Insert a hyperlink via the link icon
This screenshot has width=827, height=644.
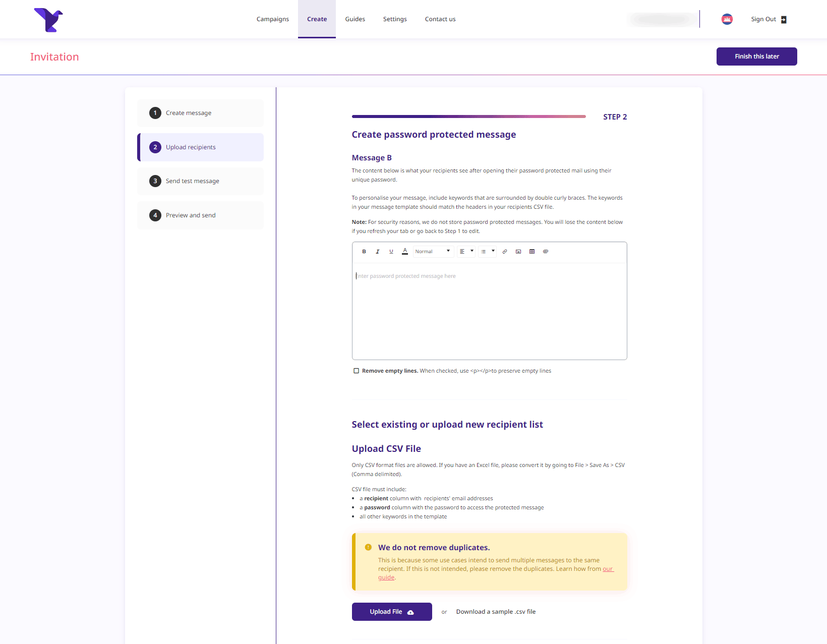pos(505,252)
